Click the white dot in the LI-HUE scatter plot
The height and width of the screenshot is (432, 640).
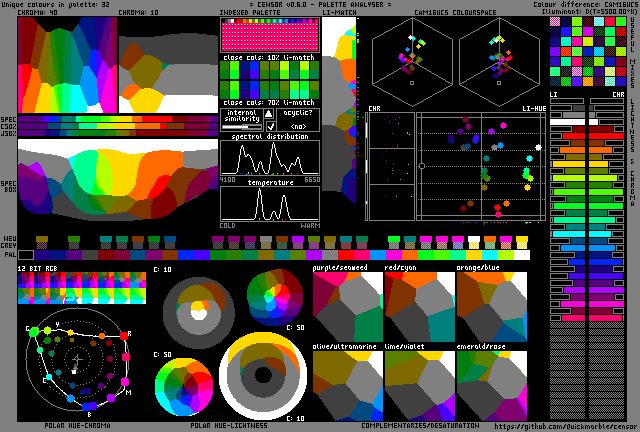[538, 147]
